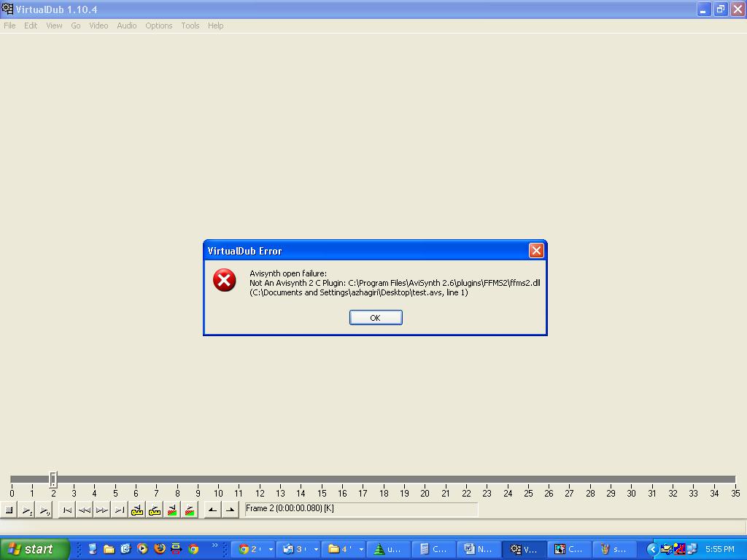Scan backward to the previous scene
Viewport: 747px width, 560px height.
(x=172, y=510)
